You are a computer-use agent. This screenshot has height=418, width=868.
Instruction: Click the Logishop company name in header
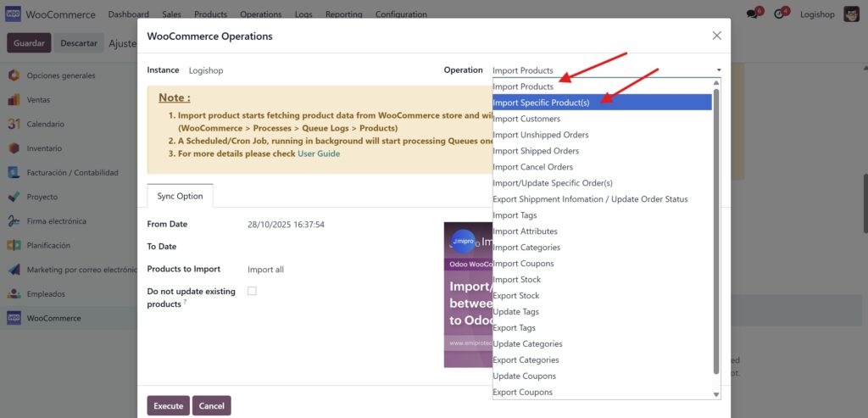click(817, 14)
